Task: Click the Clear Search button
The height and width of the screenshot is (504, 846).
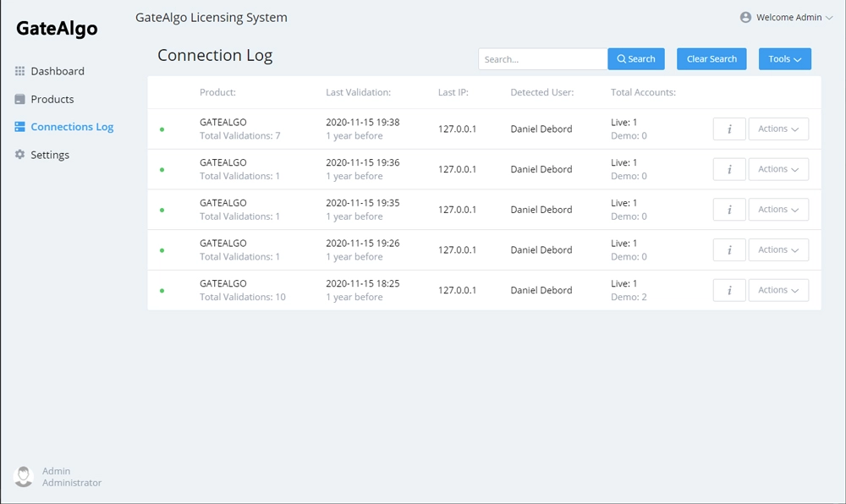Action: tap(711, 58)
